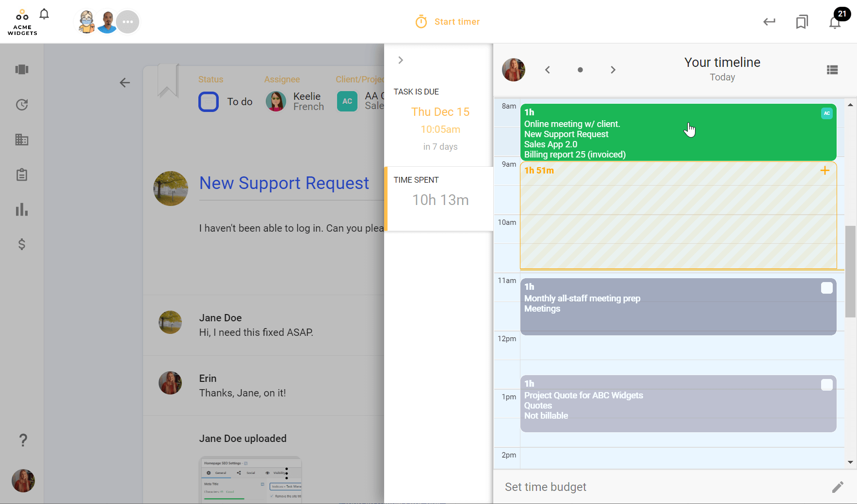Click the 10:05am due time
This screenshot has height=504, width=857.
440,129
